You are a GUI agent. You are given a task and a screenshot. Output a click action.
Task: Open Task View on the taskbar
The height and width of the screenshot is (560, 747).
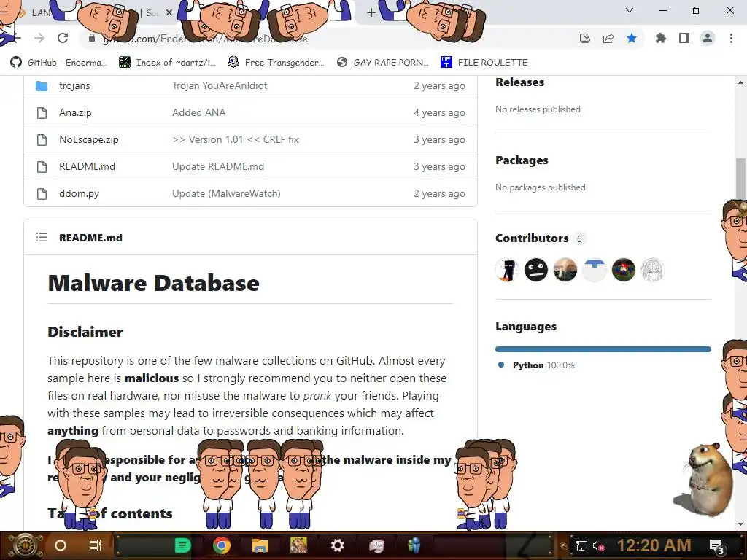(96, 545)
